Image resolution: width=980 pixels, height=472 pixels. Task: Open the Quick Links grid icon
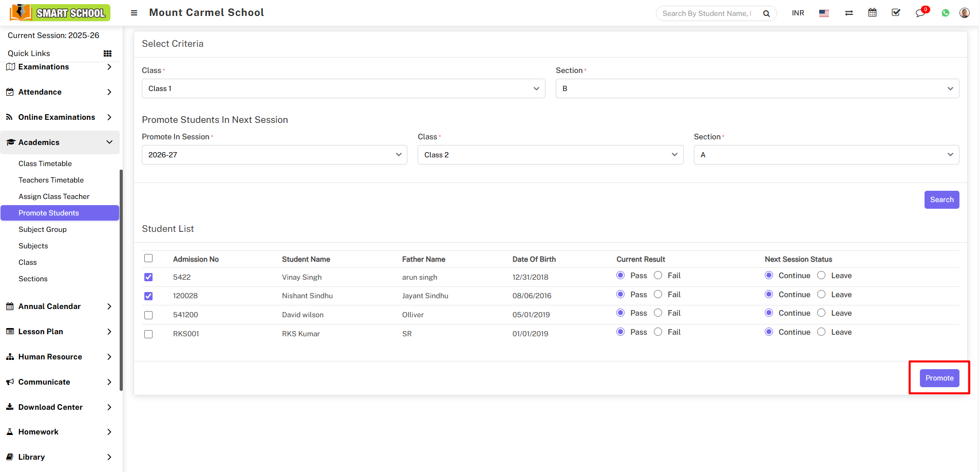[107, 53]
